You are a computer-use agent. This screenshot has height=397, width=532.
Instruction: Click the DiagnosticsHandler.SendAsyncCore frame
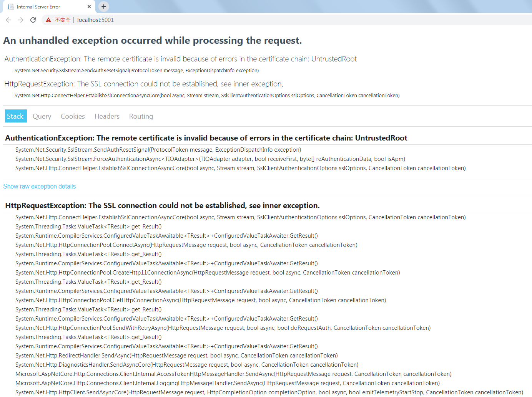(187, 365)
